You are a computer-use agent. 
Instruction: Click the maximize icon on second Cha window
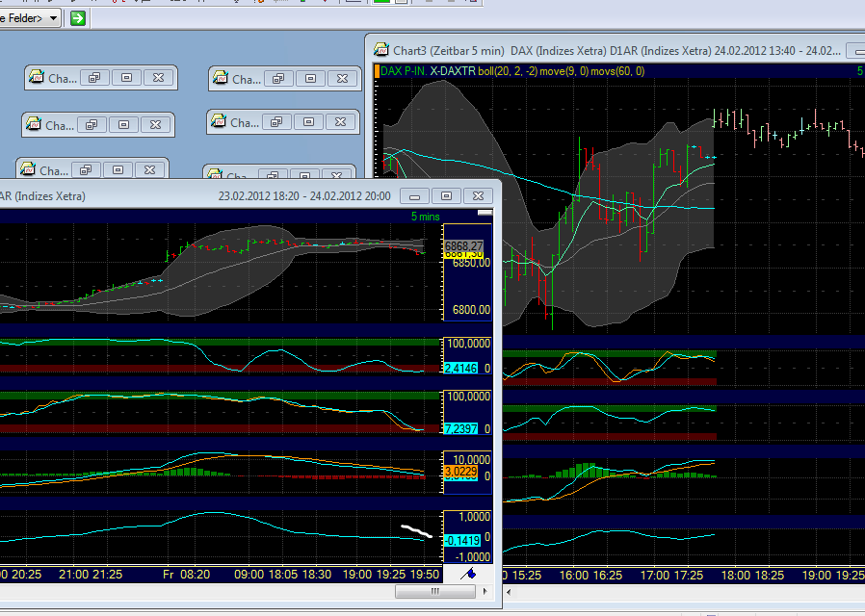click(x=309, y=78)
